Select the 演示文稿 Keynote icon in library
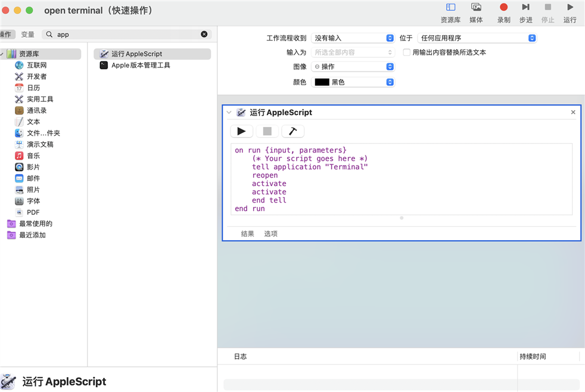The width and height of the screenshot is (585, 392). point(19,144)
